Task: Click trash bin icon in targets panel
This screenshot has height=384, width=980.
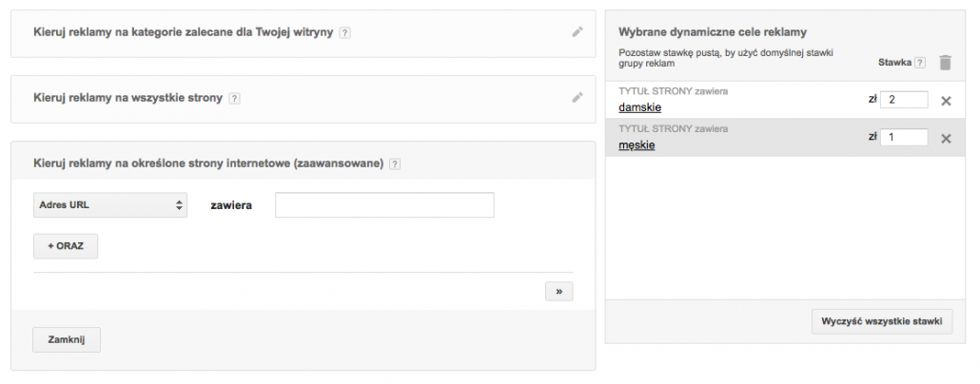Action: click(x=945, y=63)
